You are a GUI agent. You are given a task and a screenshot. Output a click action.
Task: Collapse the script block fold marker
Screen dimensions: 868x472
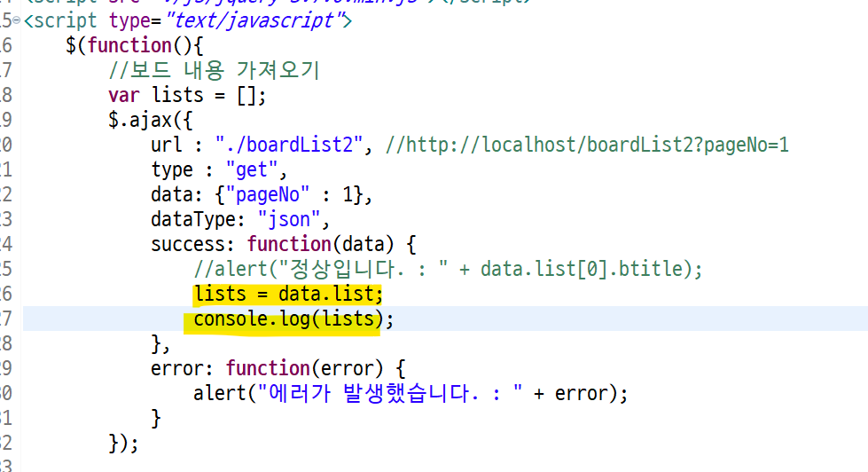[x=16, y=20]
